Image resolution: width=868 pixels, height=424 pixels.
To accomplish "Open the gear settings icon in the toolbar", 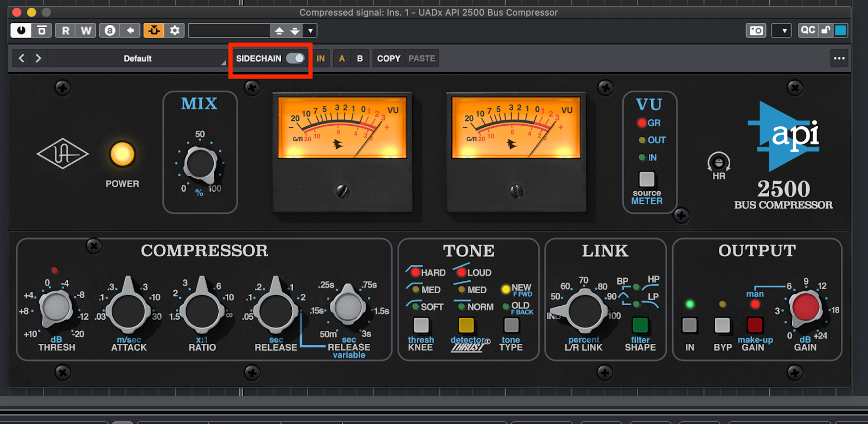I will pyautogui.click(x=175, y=30).
